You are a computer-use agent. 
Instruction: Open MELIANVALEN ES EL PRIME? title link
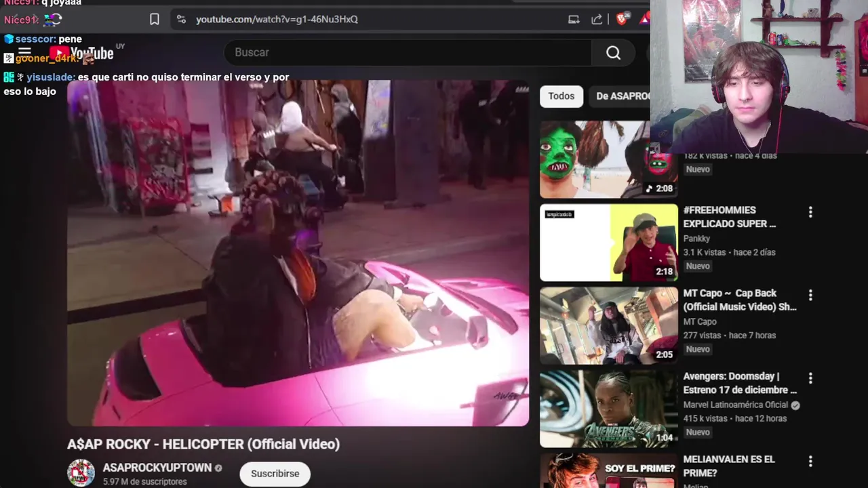pyautogui.click(x=729, y=466)
